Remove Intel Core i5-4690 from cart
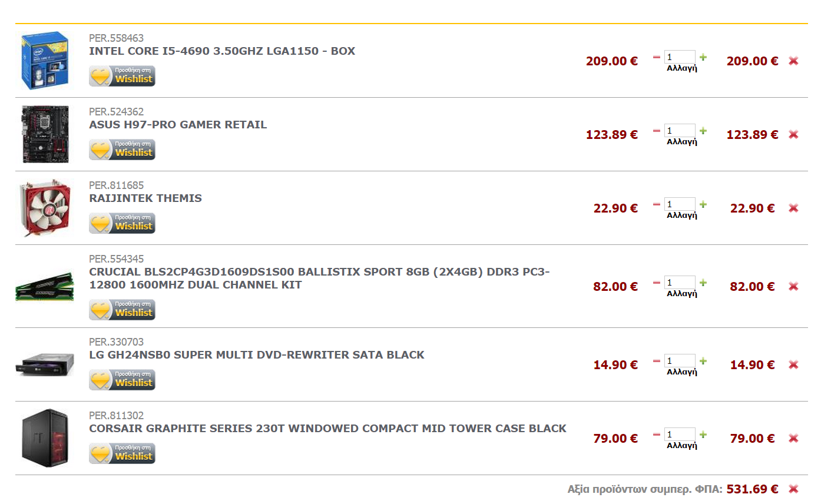 pos(793,61)
